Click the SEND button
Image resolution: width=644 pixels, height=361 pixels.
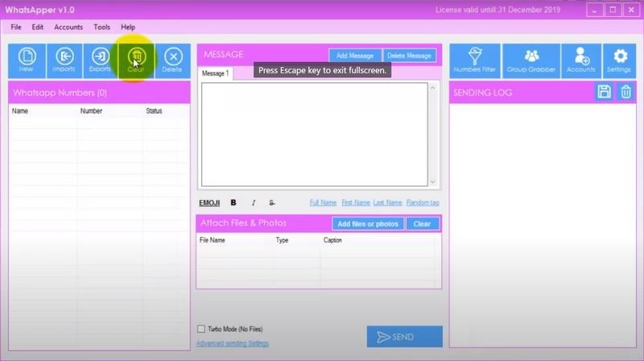pos(405,337)
